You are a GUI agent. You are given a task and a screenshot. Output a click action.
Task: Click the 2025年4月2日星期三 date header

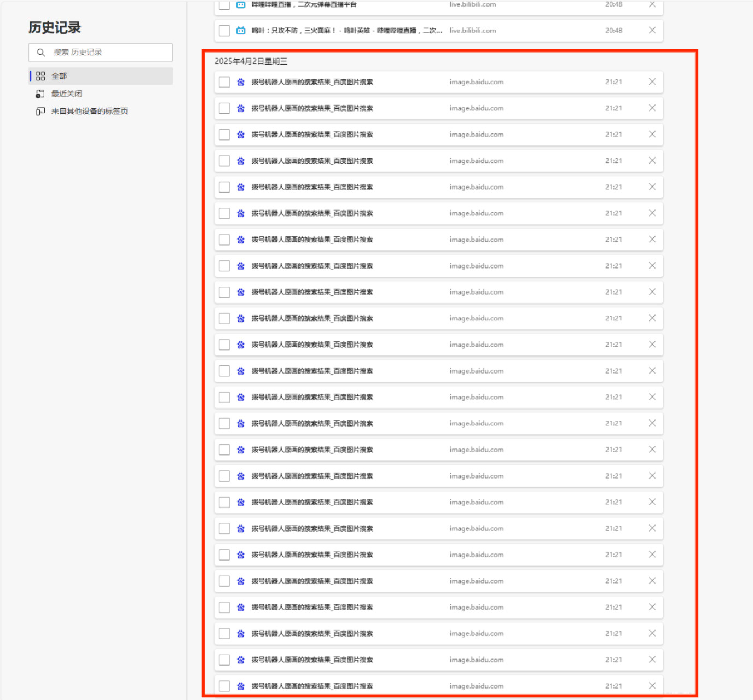(251, 61)
